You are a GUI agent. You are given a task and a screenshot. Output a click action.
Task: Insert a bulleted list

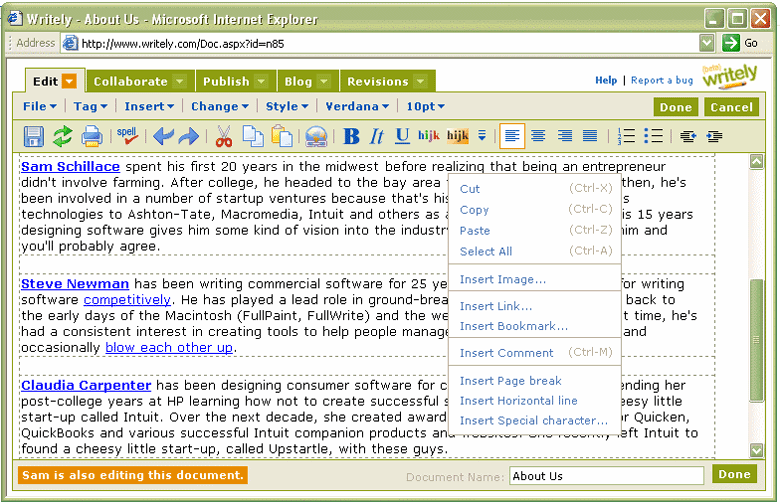[653, 135]
